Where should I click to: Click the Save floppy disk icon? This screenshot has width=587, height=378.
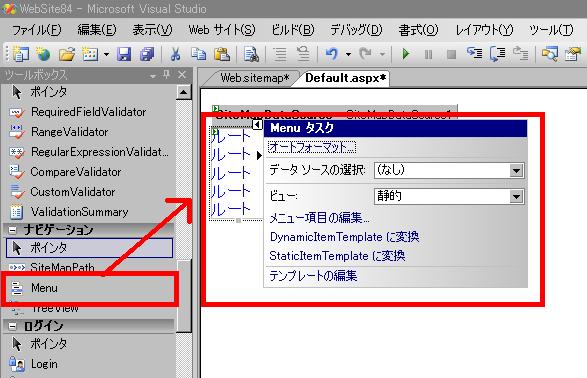click(124, 55)
